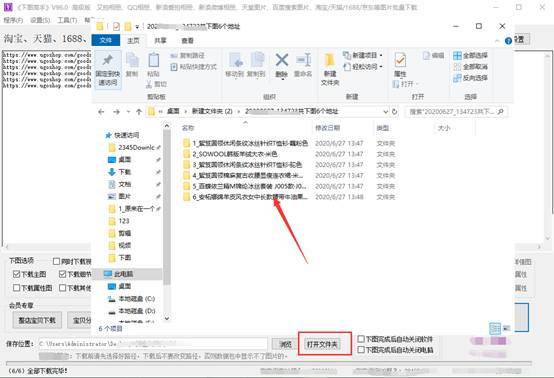
Task: Enable 下图完成后自动关闭电脑 checkbox
Action: pos(361,350)
